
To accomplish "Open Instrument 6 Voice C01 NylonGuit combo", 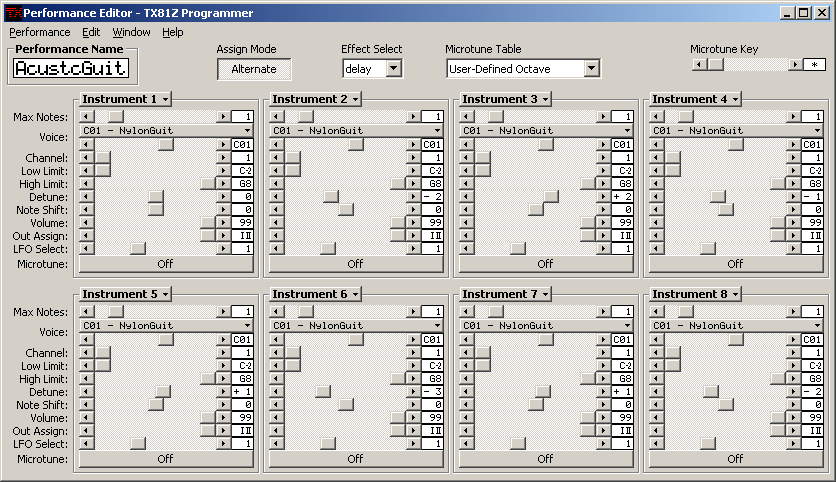I will point(356,326).
